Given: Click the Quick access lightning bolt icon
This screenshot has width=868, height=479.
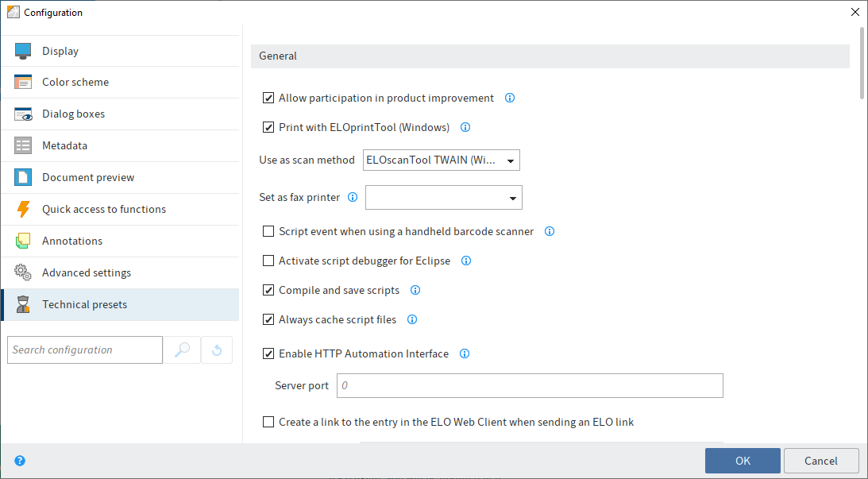Looking at the screenshot, I should click(22, 209).
